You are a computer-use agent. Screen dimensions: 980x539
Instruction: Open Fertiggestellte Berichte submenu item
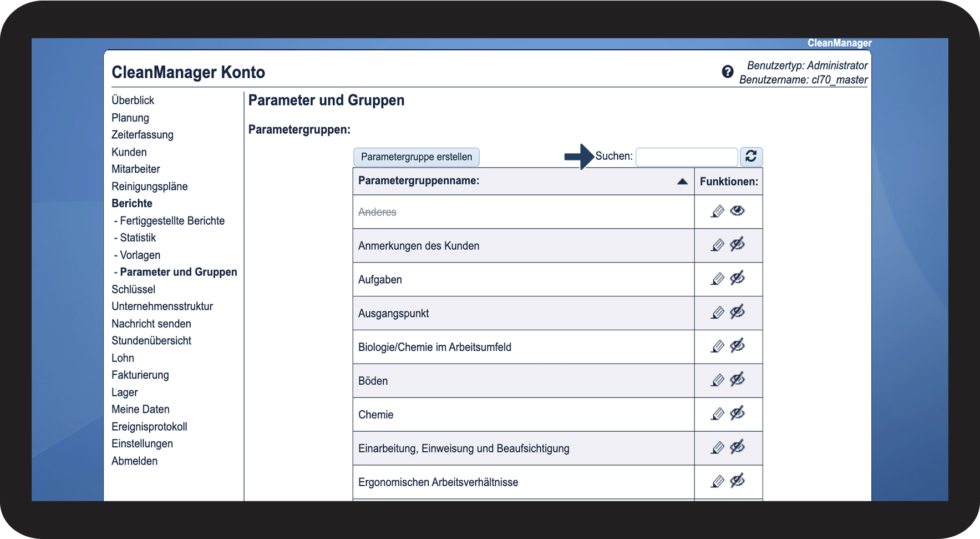coord(172,221)
